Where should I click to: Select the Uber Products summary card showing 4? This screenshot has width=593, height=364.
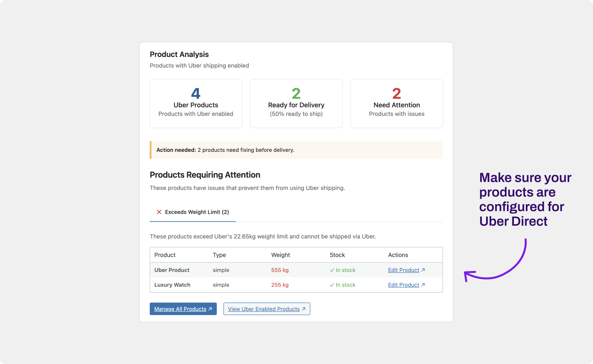click(x=196, y=104)
